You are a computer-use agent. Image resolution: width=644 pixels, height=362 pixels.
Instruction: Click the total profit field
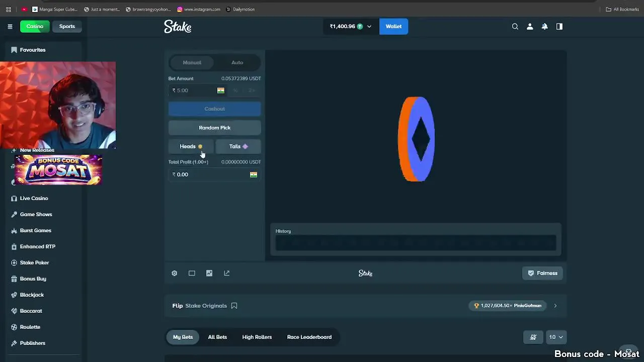[x=214, y=174]
